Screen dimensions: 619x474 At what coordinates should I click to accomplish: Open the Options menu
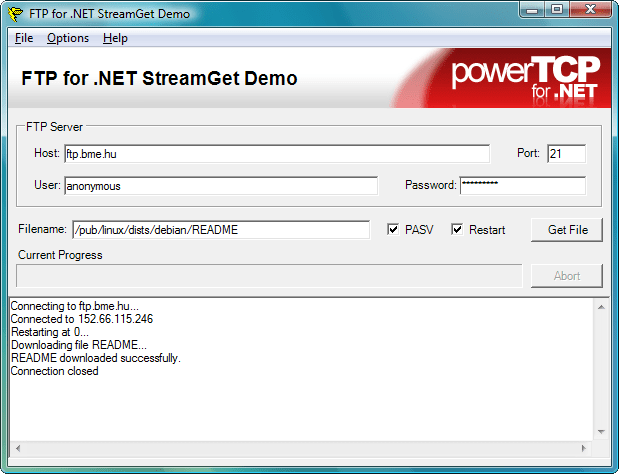(x=68, y=38)
